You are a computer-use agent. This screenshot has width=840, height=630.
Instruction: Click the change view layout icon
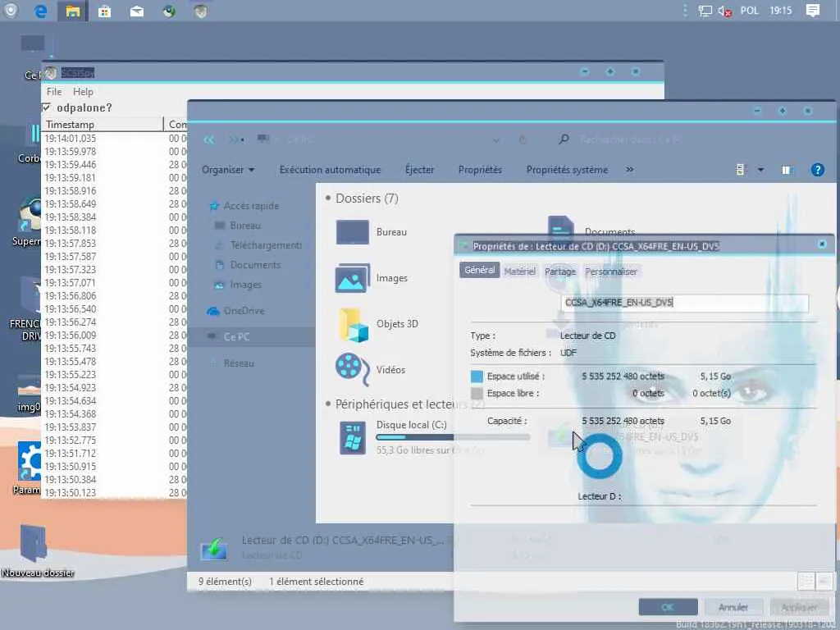point(741,170)
